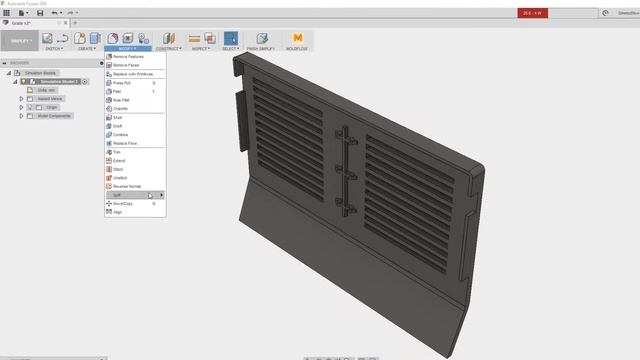This screenshot has height=360, width=640.
Task: Open the SIMPLIFY workspace switcher
Action: 20,41
